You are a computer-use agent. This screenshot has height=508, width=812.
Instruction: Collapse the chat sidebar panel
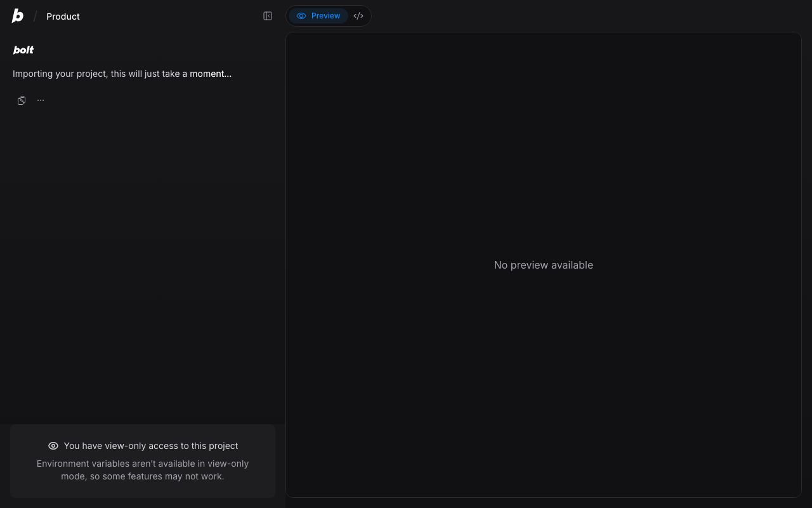coord(268,16)
